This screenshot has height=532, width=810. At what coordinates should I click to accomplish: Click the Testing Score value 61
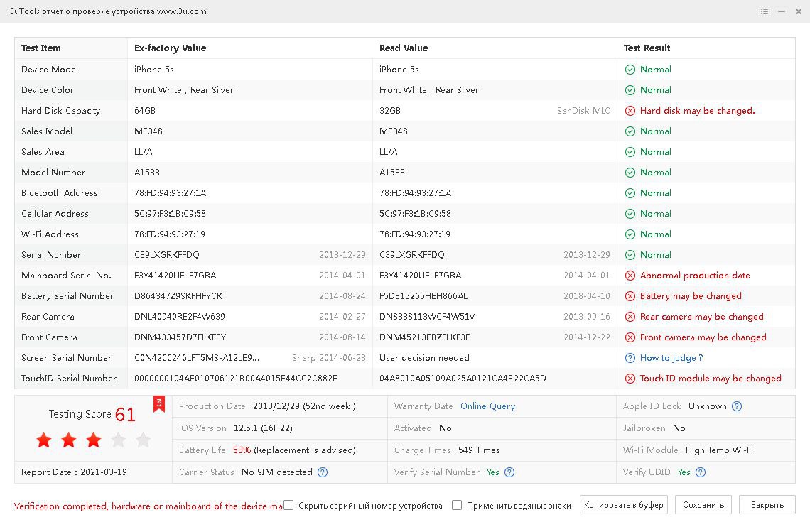(x=125, y=414)
